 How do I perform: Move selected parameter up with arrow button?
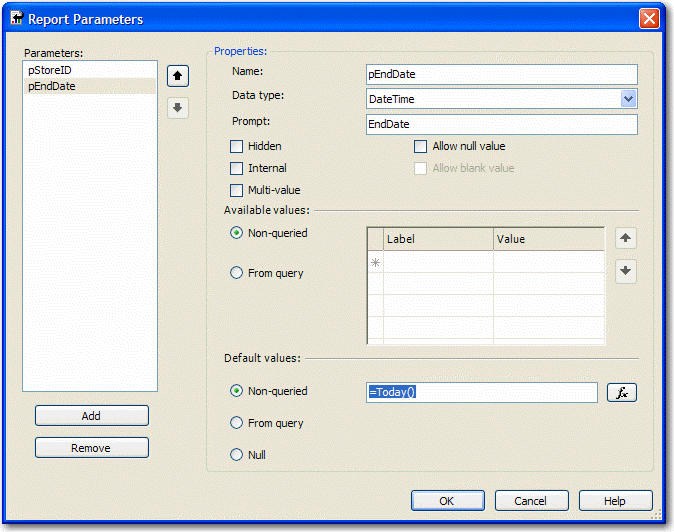(x=178, y=76)
